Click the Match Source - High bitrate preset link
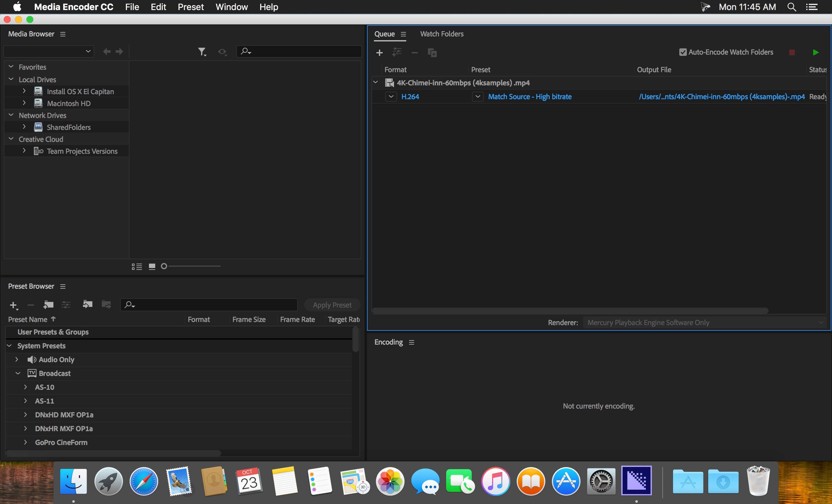Viewport: 832px width, 504px height. pos(529,96)
